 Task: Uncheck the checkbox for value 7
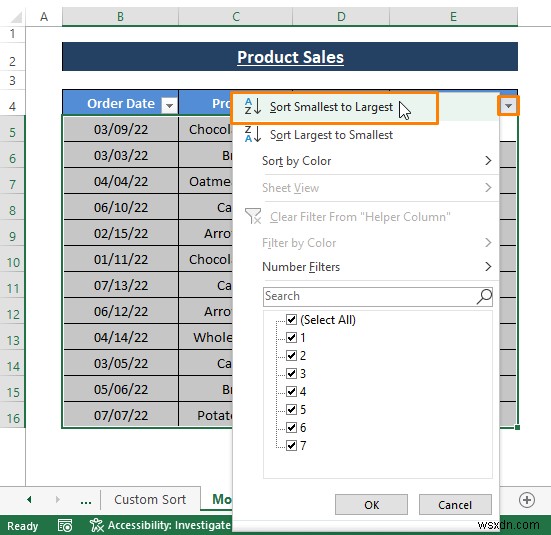point(291,445)
